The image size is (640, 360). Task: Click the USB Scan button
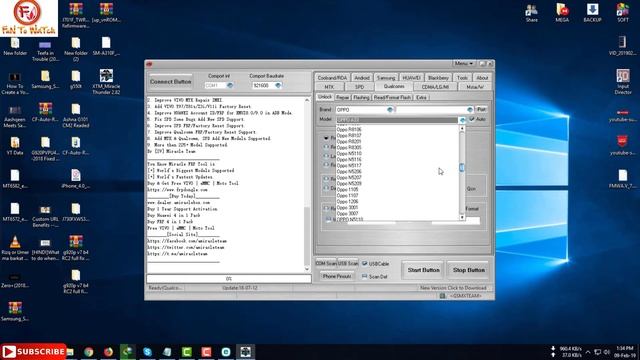point(348,263)
